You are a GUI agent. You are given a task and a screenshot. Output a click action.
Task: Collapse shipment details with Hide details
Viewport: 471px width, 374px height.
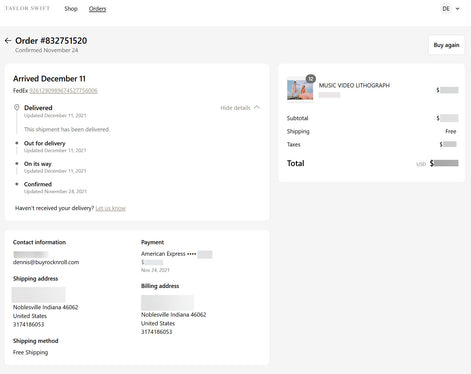tap(240, 108)
